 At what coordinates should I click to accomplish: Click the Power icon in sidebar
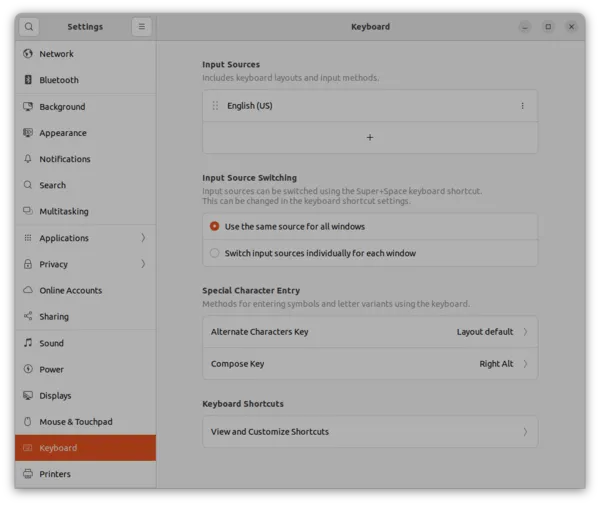click(x=28, y=369)
